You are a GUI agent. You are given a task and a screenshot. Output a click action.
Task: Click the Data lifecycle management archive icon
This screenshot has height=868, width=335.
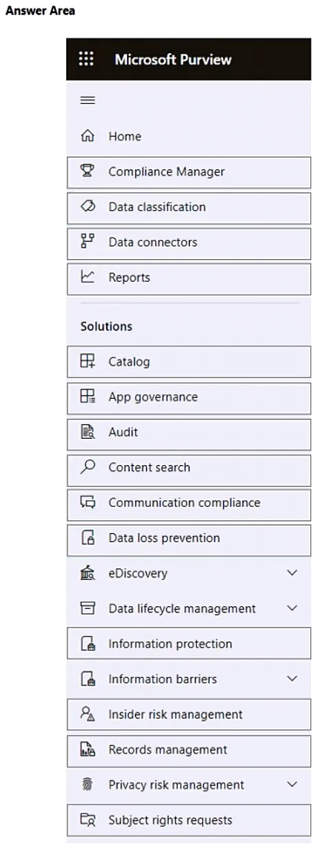point(88,608)
